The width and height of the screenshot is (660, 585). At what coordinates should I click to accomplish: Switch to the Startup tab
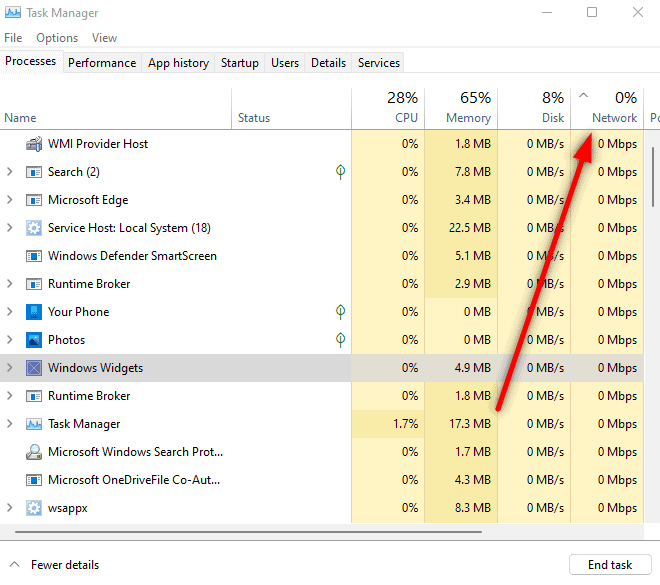pyautogui.click(x=240, y=63)
